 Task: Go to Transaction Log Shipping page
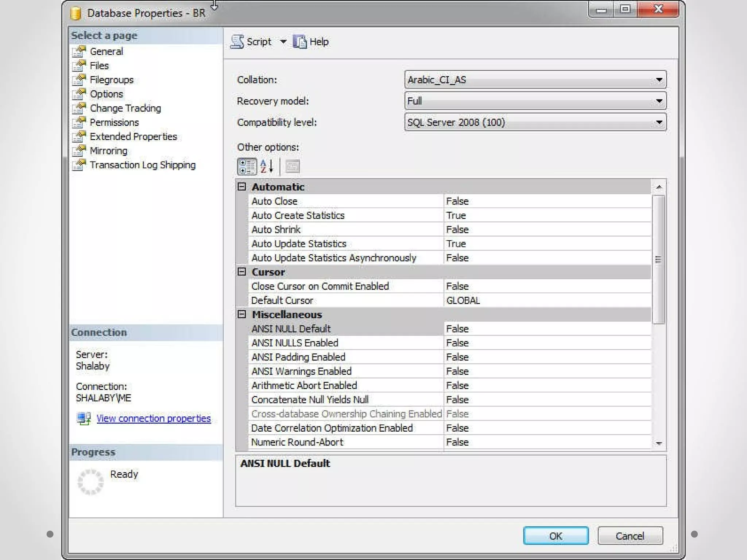pos(142,165)
